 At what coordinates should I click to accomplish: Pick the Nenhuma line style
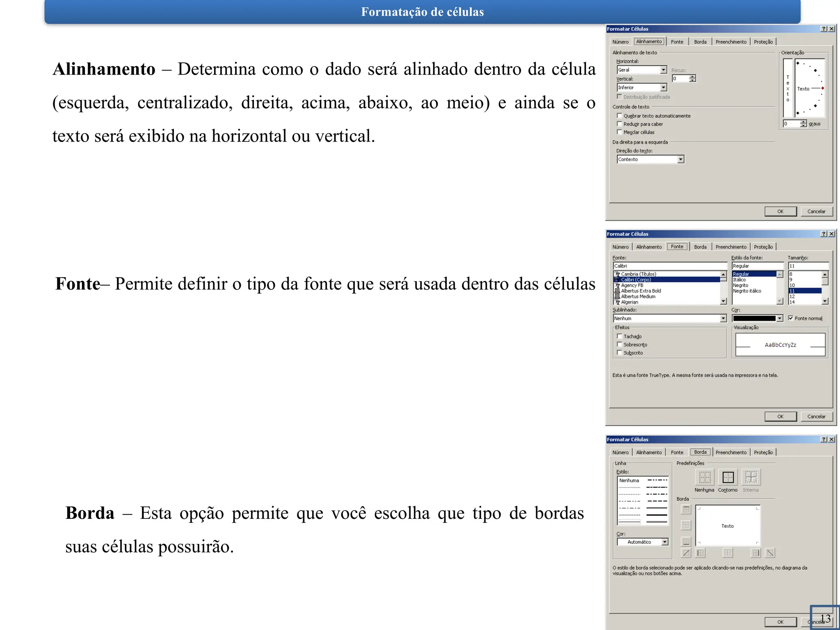pyautogui.click(x=629, y=480)
